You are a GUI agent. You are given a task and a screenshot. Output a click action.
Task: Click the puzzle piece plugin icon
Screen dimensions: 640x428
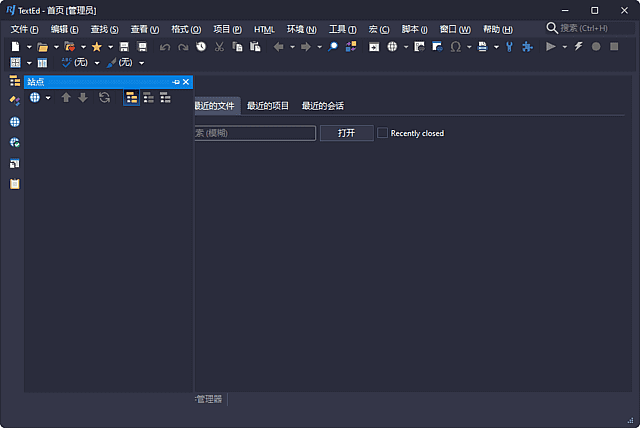point(527,46)
